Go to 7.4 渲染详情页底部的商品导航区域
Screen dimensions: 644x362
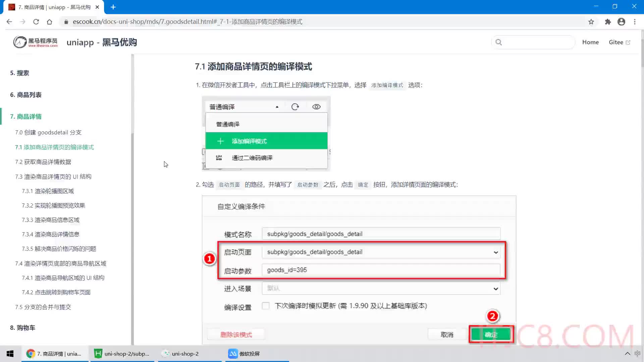pyautogui.click(x=61, y=263)
